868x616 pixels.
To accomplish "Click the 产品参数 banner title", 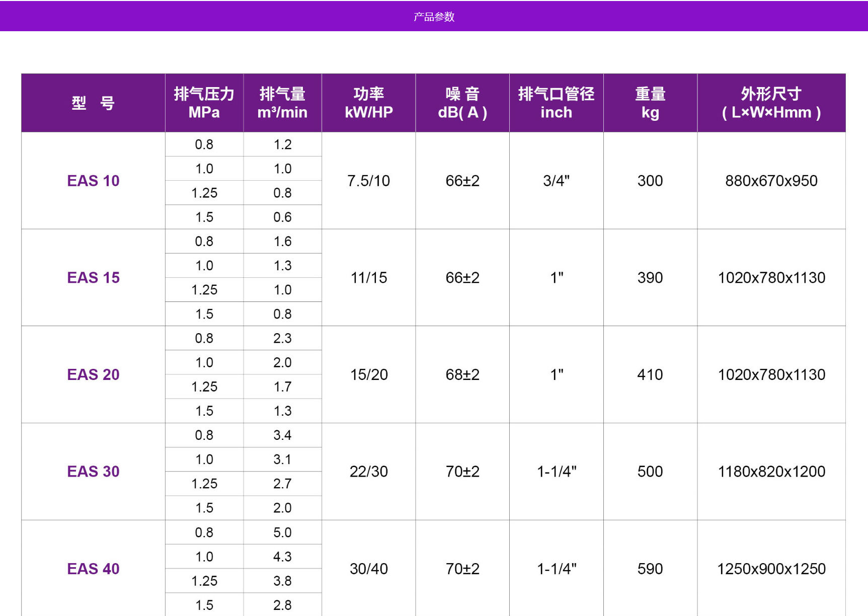I will pos(434,17).
